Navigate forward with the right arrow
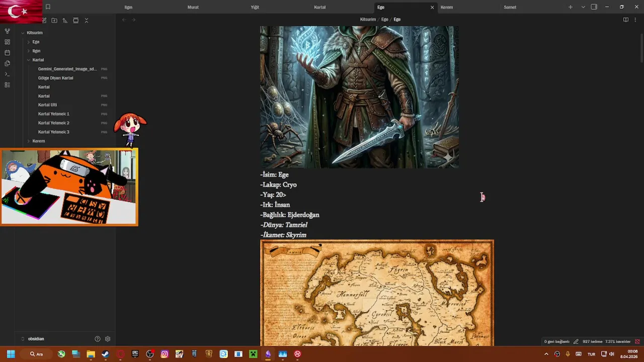This screenshot has height=362, width=644. tap(133, 20)
